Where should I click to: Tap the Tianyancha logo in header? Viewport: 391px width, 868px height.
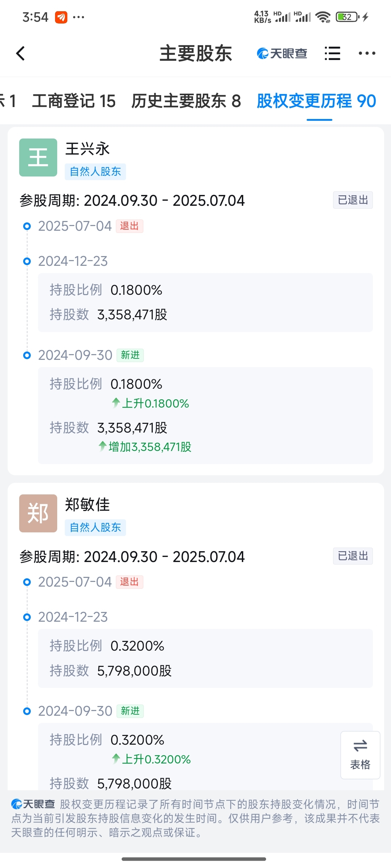point(282,54)
